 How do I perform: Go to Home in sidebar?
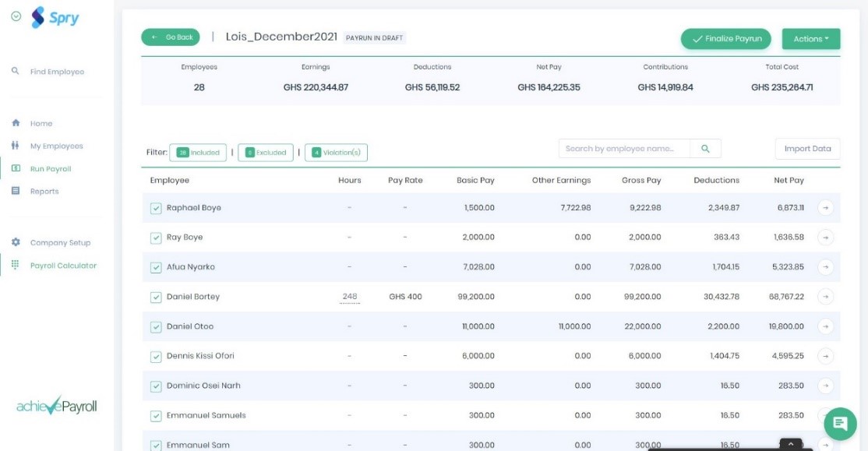coord(41,123)
